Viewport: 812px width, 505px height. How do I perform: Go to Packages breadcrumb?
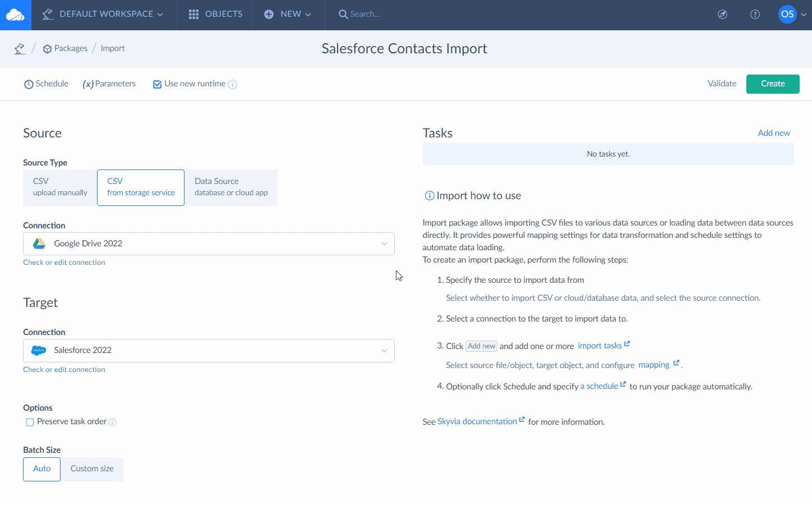pyautogui.click(x=71, y=48)
